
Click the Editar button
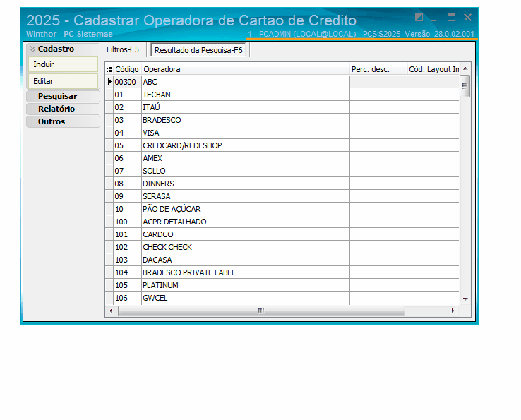coord(63,81)
